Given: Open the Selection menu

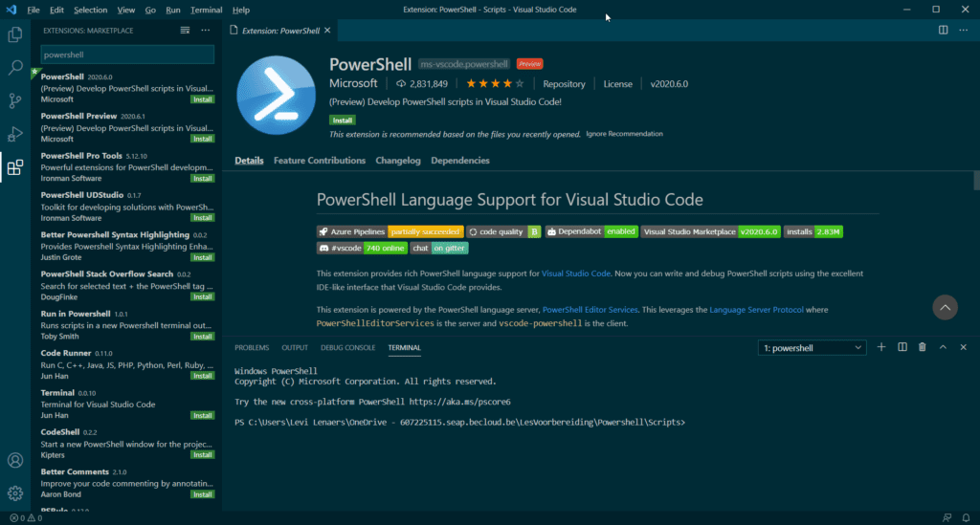Looking at the screenshot, I should pos(90,10).
